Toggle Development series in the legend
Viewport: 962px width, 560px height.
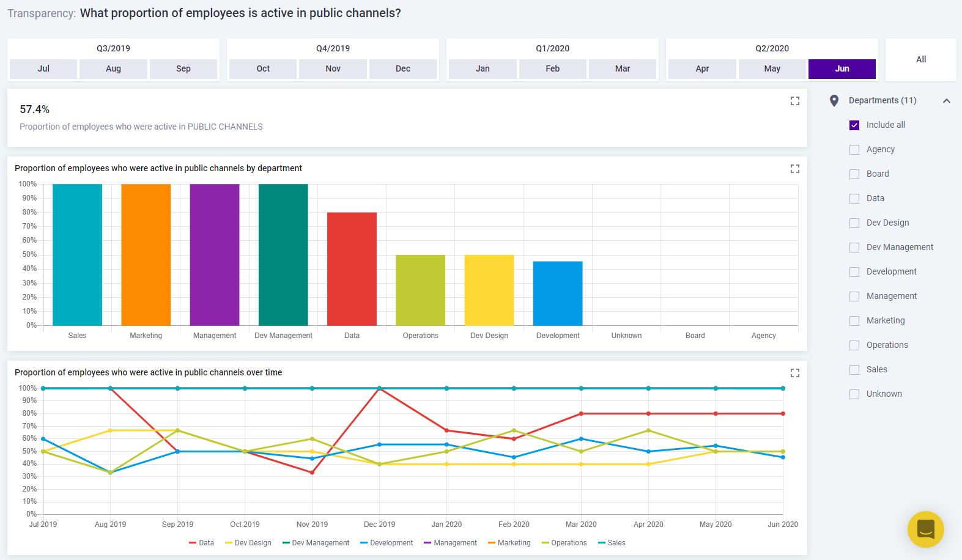pos(386,543)
